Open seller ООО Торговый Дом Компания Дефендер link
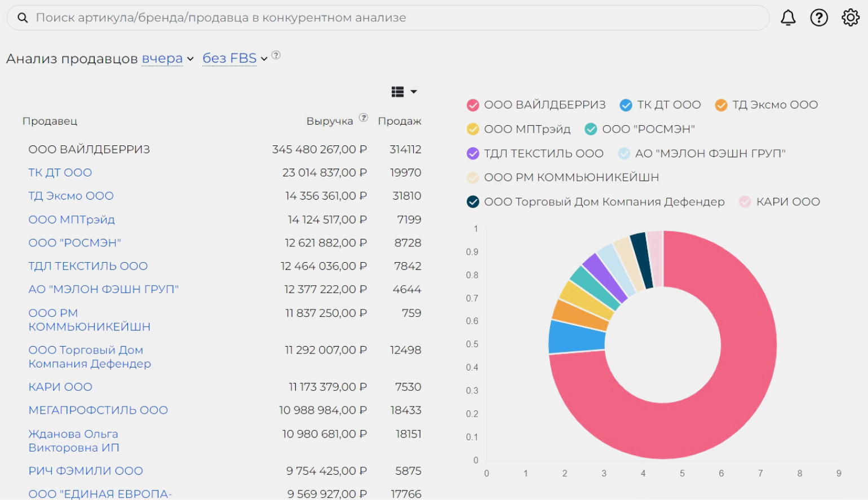The image size is (868, 500). pyautogui.click(x=90, y=357)
